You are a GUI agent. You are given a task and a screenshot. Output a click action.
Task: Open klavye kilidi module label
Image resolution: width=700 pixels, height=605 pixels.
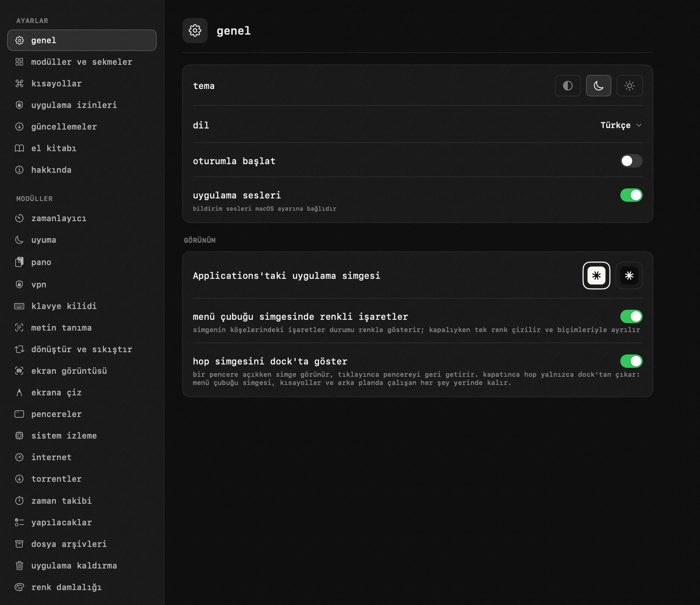click(64, 306)
